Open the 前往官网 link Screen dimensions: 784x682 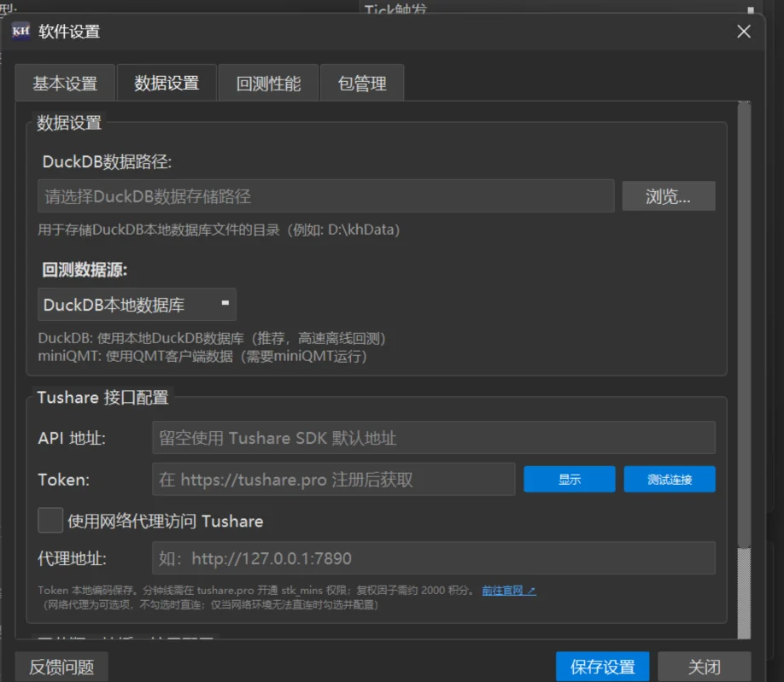coord(509,591)
